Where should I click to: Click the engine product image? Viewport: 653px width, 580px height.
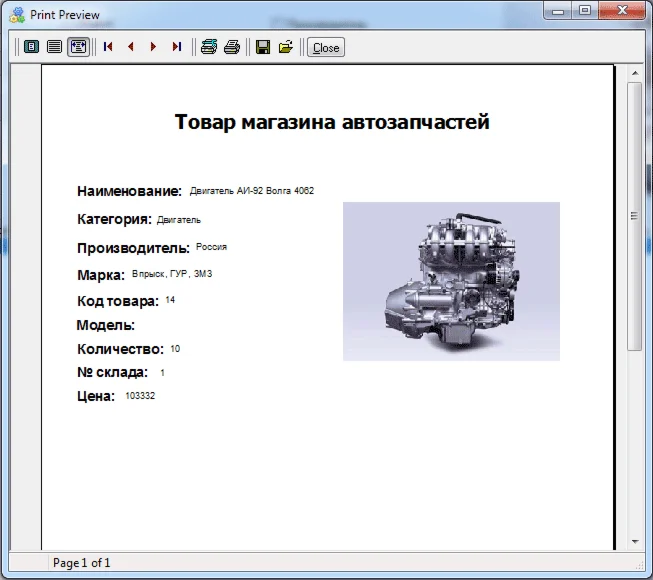click(x=451, y=281)
